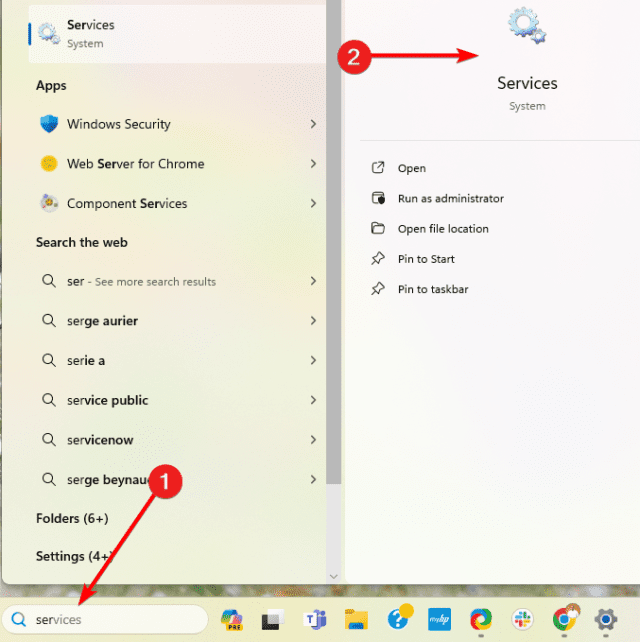
Task: Open File Explorer from the taskbar
Action: [x=356, y=619]
